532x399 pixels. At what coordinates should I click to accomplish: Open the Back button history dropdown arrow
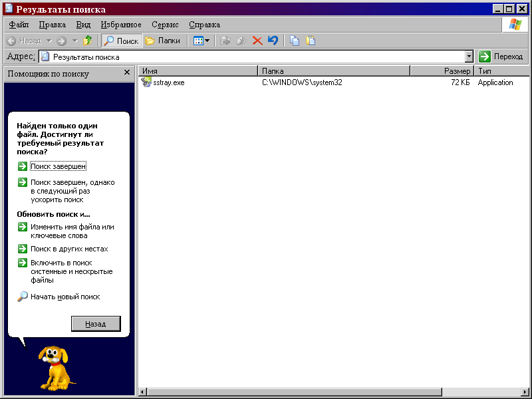(x=49, y=41)
